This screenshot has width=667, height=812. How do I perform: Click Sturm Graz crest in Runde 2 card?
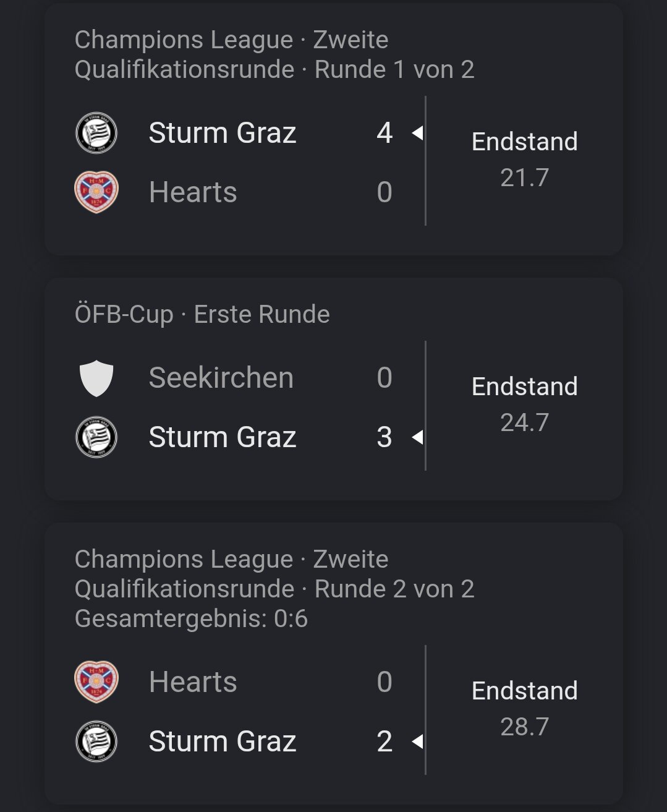point(96,741)
